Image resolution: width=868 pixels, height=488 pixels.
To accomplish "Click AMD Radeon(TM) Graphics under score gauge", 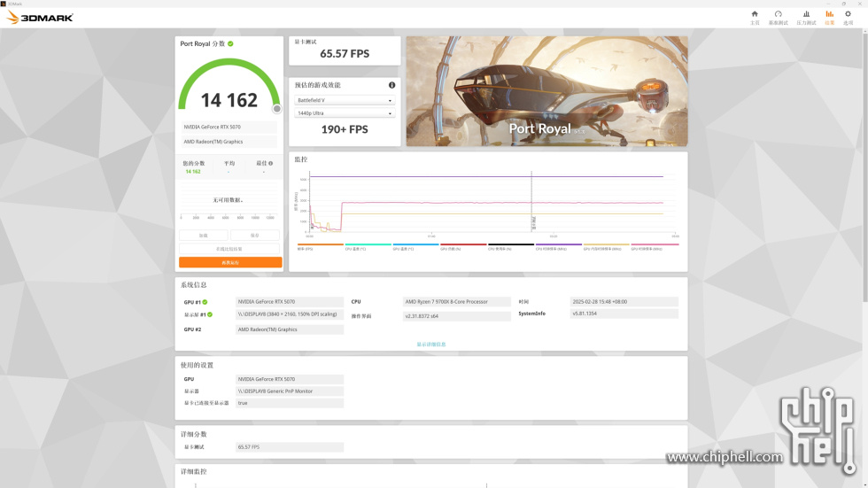I will [229, 142].
